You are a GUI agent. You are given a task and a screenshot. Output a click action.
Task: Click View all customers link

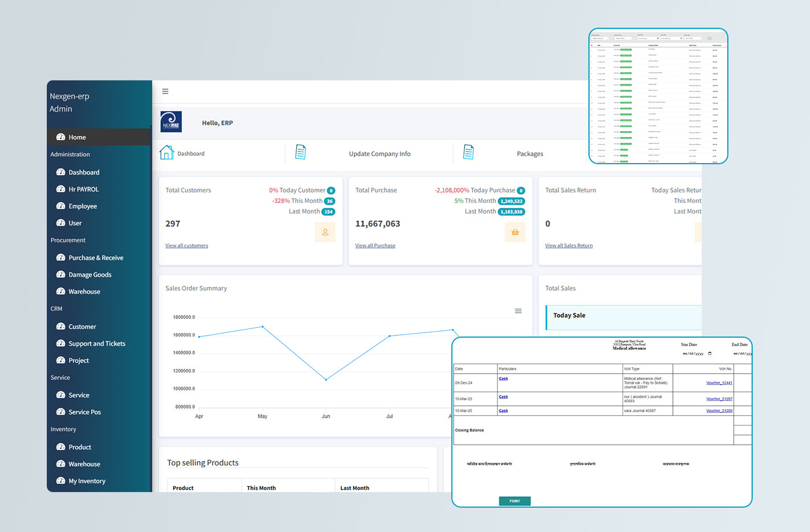[186, 246]
